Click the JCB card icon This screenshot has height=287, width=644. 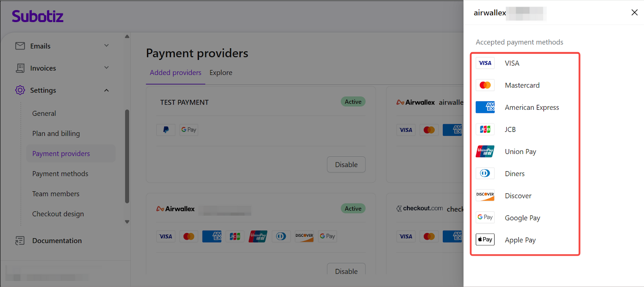point(485,129)
